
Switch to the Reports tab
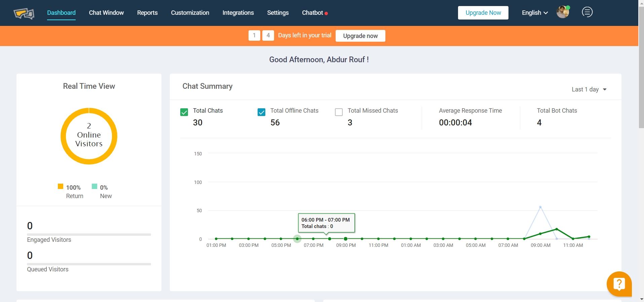(147, 13)
